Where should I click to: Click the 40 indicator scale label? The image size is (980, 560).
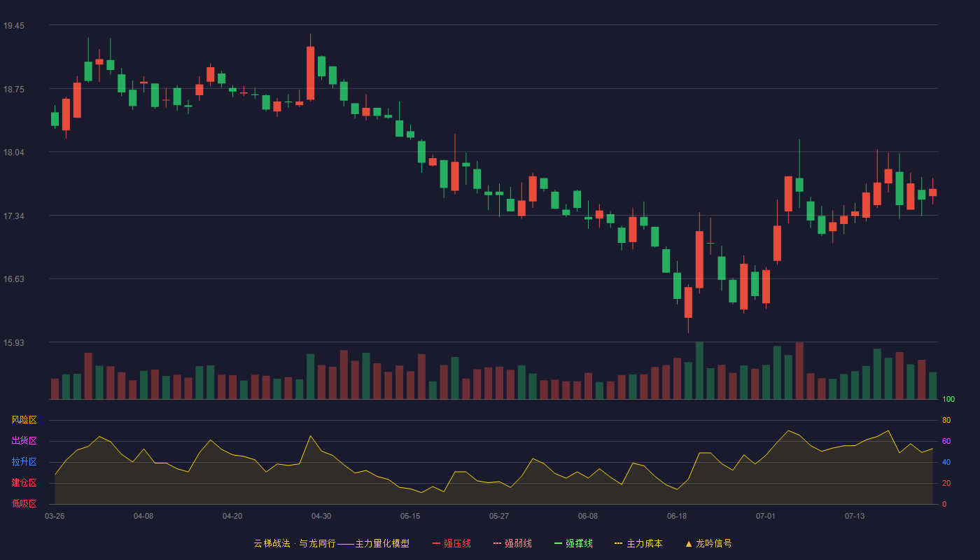point(946,463)
